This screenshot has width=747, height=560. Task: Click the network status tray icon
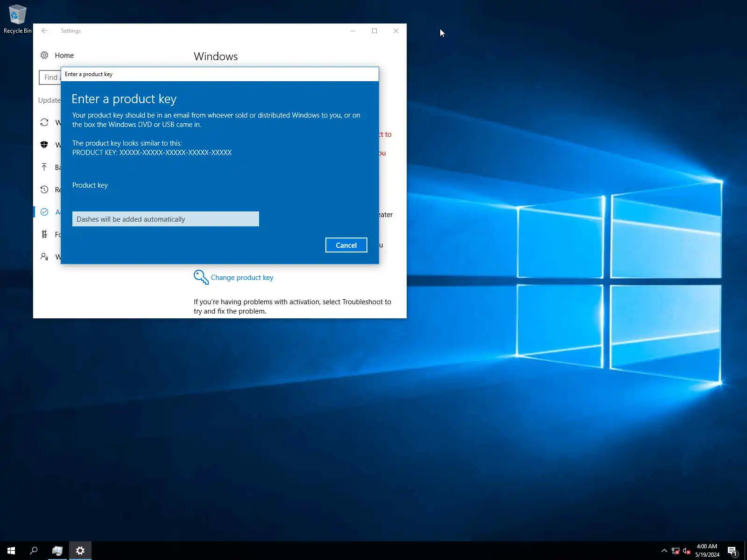[676, 551]
